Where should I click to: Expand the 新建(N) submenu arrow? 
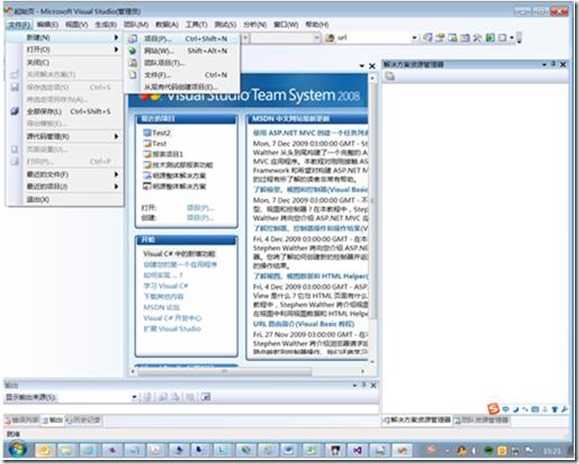click(x=116, y=37)
